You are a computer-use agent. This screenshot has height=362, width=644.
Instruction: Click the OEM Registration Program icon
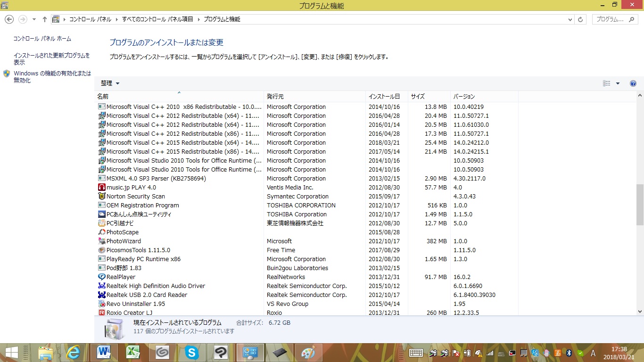(101, 206)
